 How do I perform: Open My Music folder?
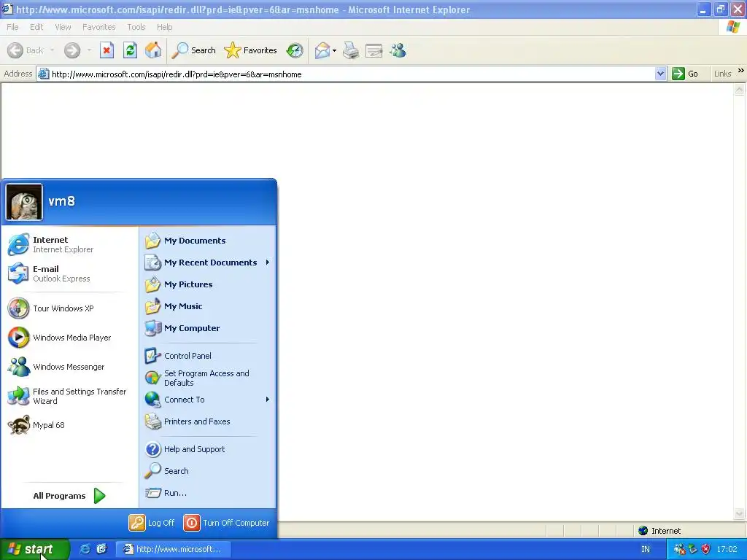pyautogui.click(x=208, y=306)
